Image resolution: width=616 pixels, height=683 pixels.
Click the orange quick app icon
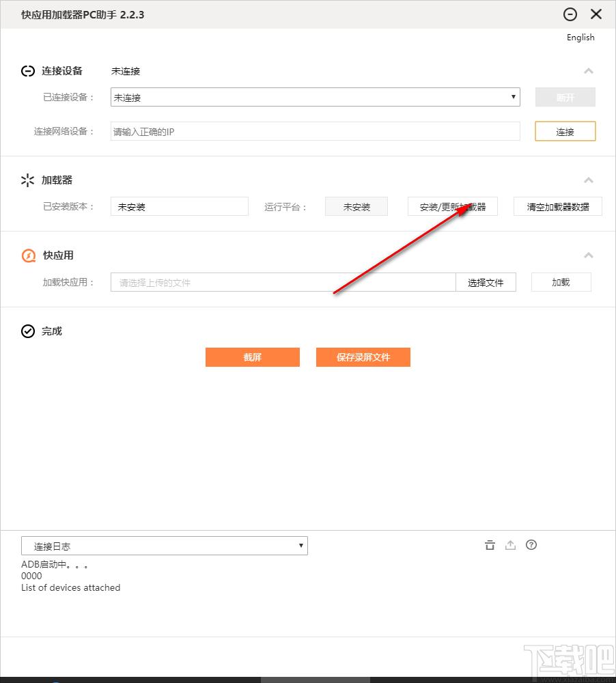tap(29, 255)
